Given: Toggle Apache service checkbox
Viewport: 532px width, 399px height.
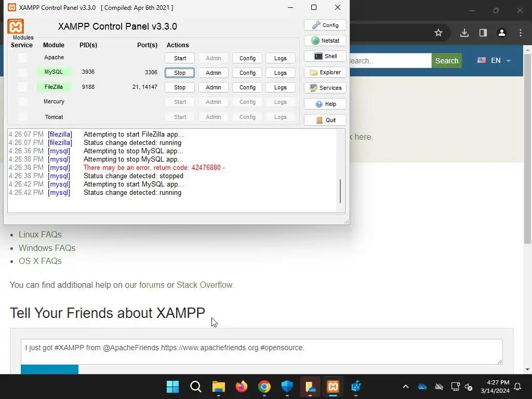Looking at the screenshot, I should pos(23,58).
